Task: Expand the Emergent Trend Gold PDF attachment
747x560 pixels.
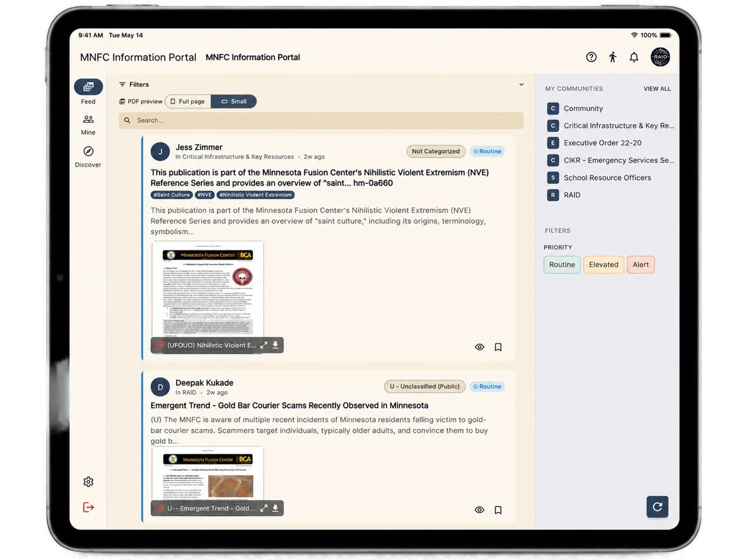Action: [264, 508]
